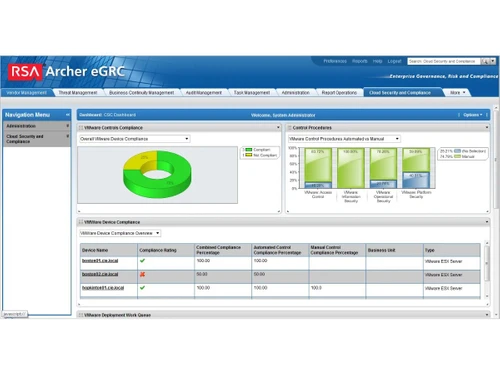Open the Business Continuity Management tab

(142, 93)
